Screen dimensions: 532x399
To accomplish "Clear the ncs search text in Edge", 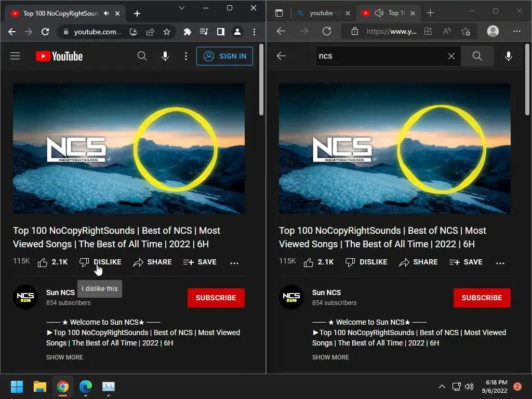I will 451,56.
